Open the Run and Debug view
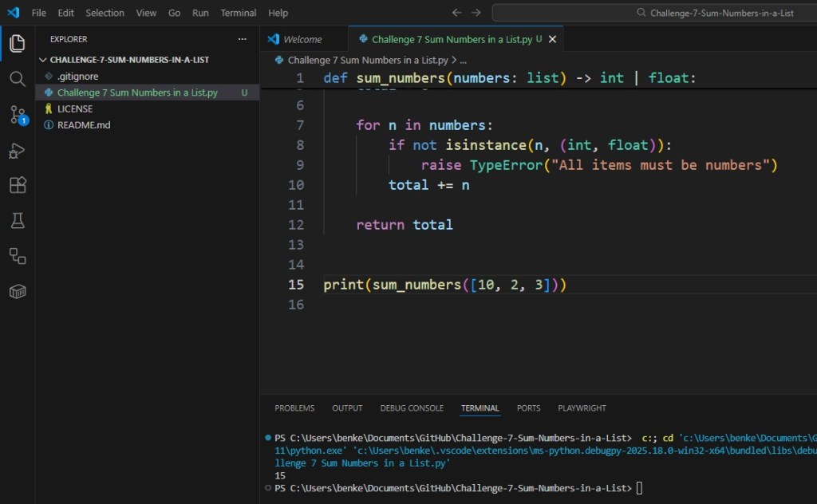 point(18,151)
